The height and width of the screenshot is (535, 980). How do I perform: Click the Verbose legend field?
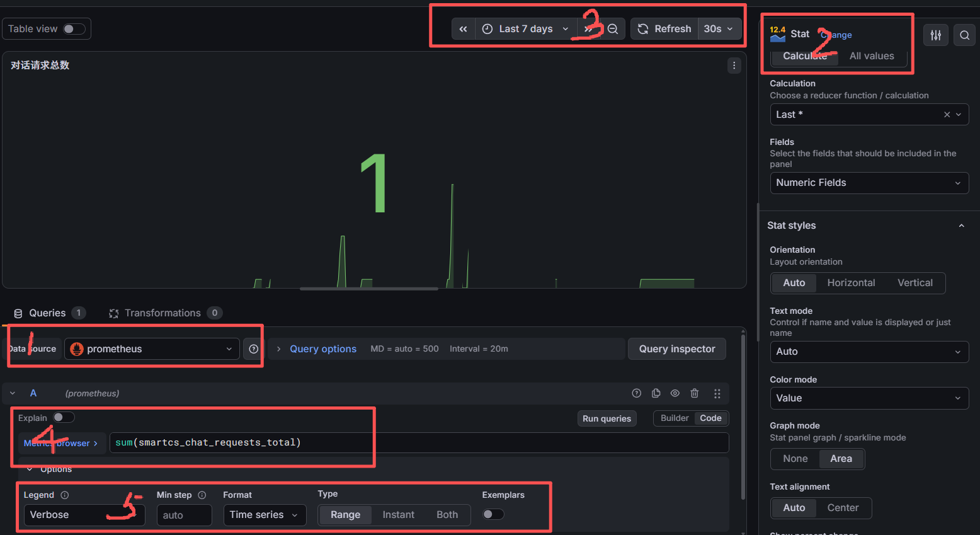click(x=84, y=515)
